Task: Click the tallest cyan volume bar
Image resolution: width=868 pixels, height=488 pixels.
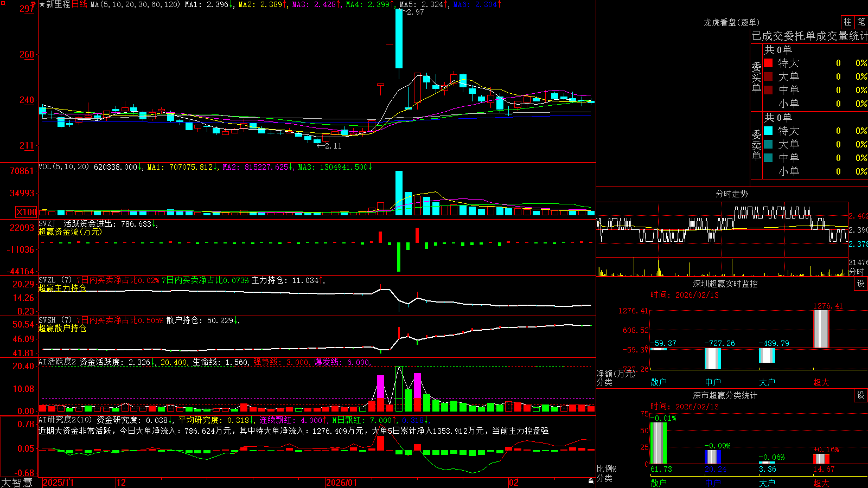Action: click(399, 193)
